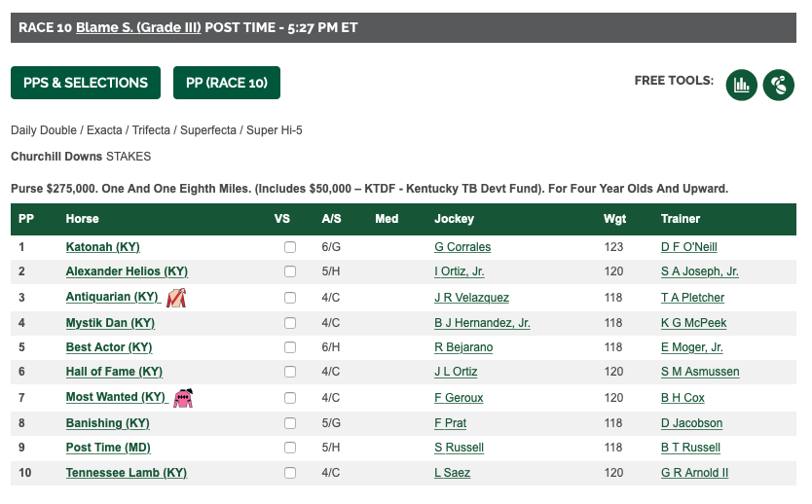812x504 pixels.
Task: Click the Horse column header
Action: pos(83,219)
